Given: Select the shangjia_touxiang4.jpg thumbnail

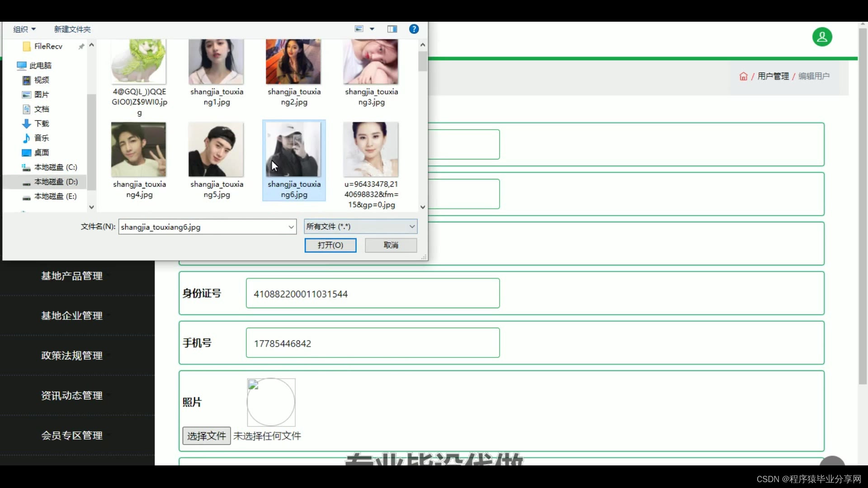Looking at the screenshot, I should 139,150.
